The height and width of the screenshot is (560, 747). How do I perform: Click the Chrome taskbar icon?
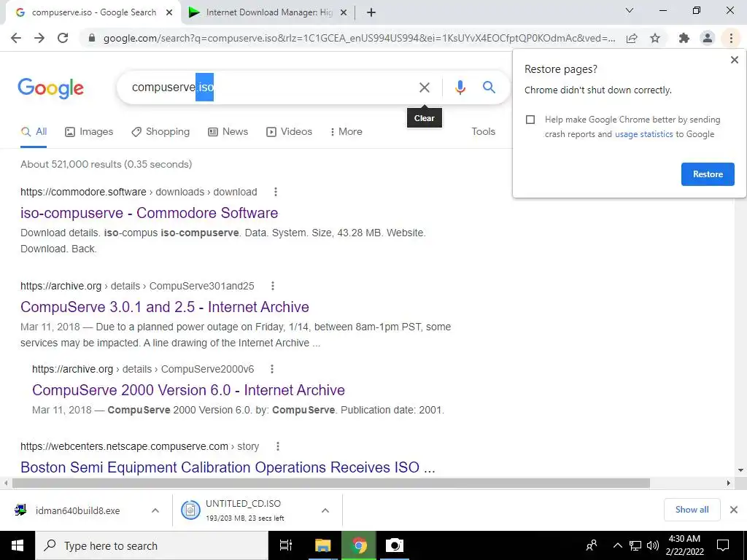(x=359, y=545)
